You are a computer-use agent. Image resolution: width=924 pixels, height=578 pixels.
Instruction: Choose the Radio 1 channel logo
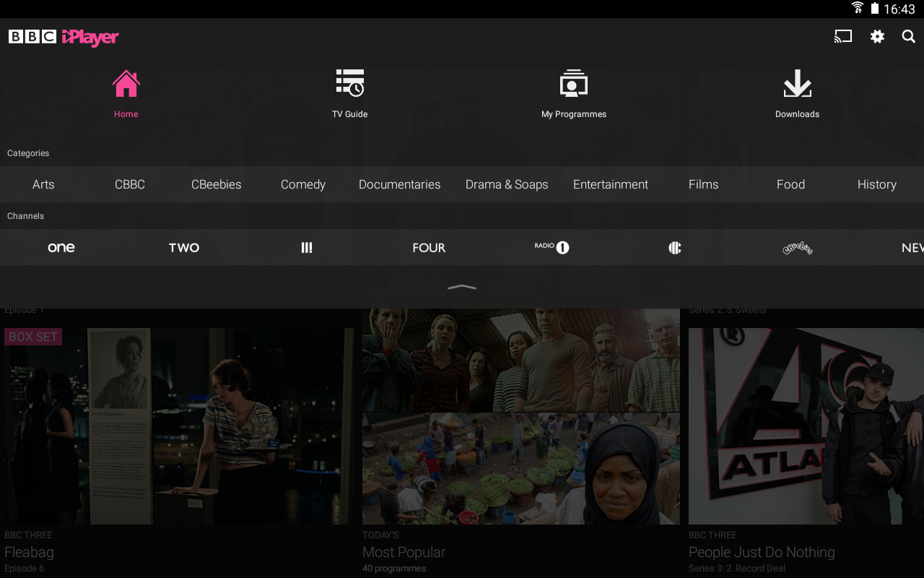552,247
